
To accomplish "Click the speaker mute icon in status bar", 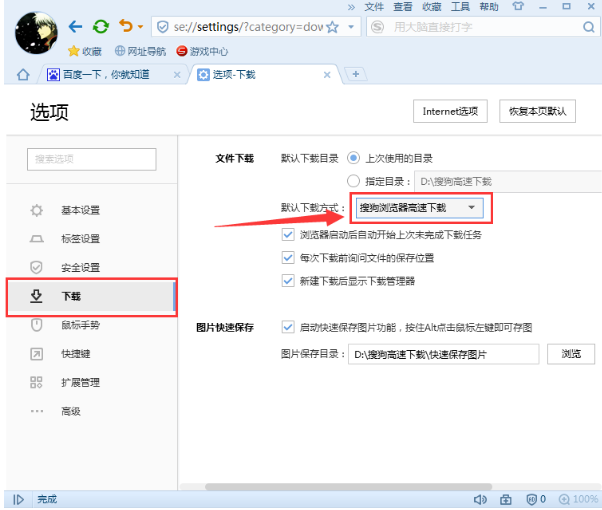I will pyautogui.click(x=480, y=500).
